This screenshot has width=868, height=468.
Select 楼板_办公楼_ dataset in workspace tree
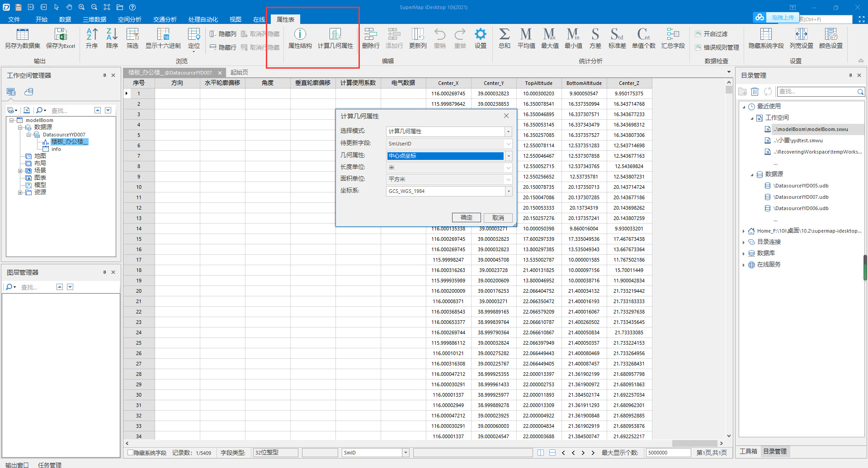(69, 142)
